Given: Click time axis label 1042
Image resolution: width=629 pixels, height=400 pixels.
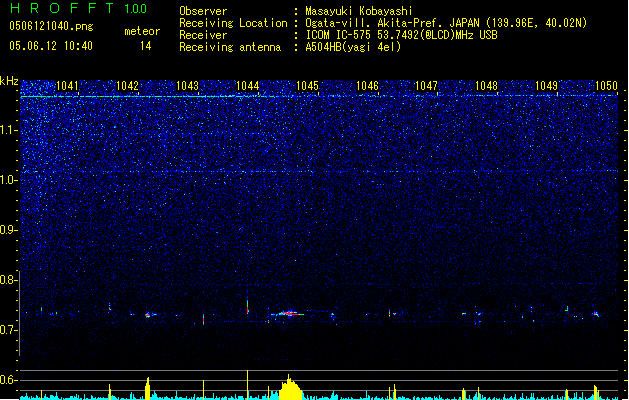Looking at the screenshot, I should pyautogui.click(x=127, y=86).
